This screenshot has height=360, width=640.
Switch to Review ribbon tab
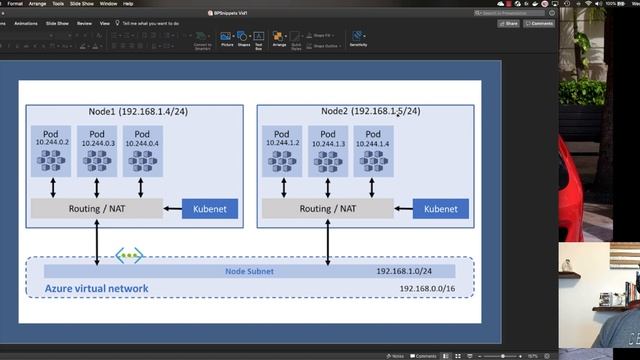pos(84,23)
